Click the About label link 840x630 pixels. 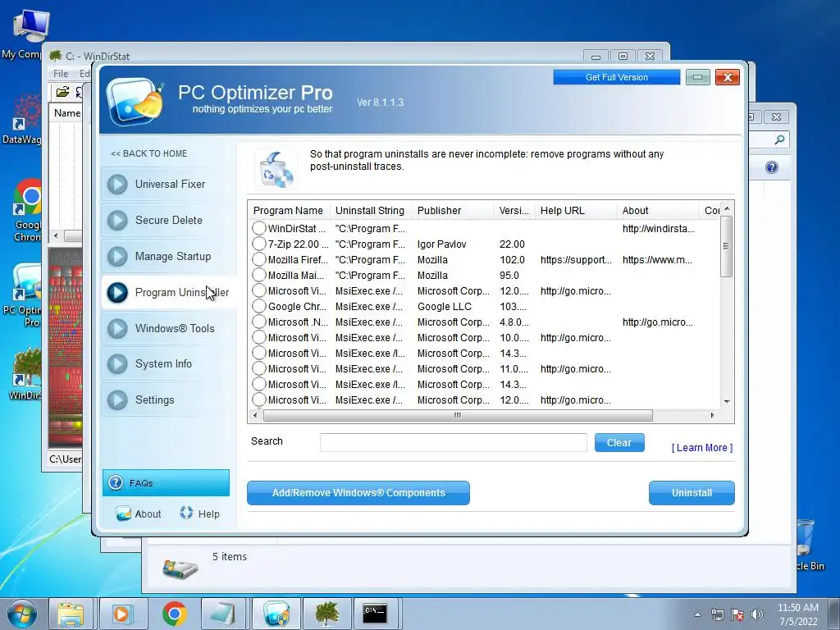pos(148,514)
